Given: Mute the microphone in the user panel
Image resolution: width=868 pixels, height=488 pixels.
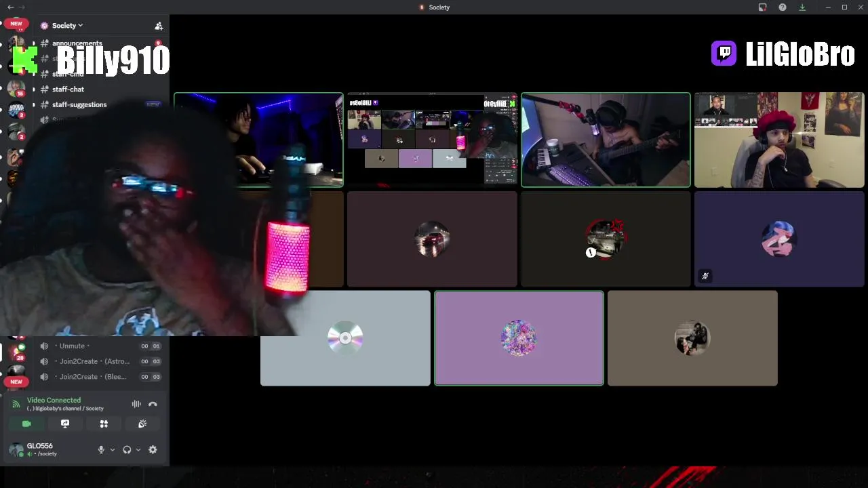Looking at the screenshot, I should point(101,449).
